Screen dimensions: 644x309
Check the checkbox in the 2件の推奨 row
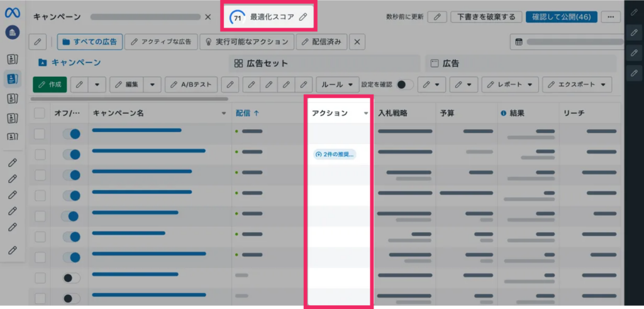(40, 155)
